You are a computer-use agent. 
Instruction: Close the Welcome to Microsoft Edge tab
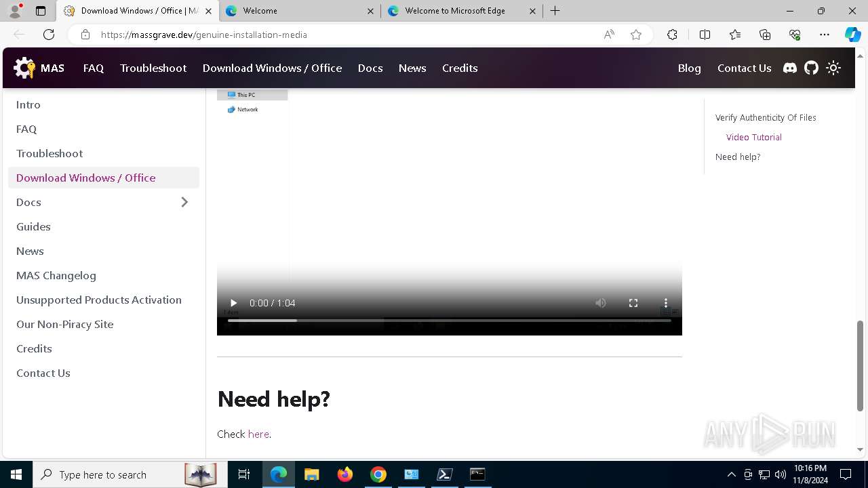(x=532, y=11)
